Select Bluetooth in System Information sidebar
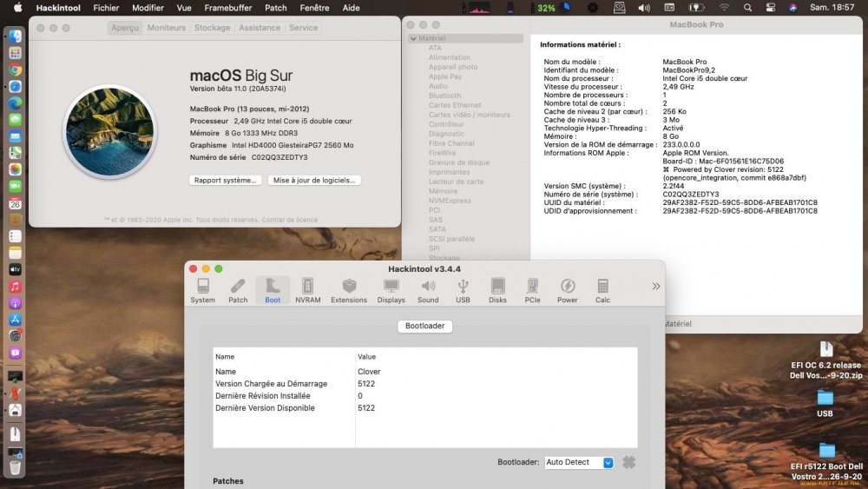The height and width of the screenshot is (489, 868). click(x=444, y=96)
